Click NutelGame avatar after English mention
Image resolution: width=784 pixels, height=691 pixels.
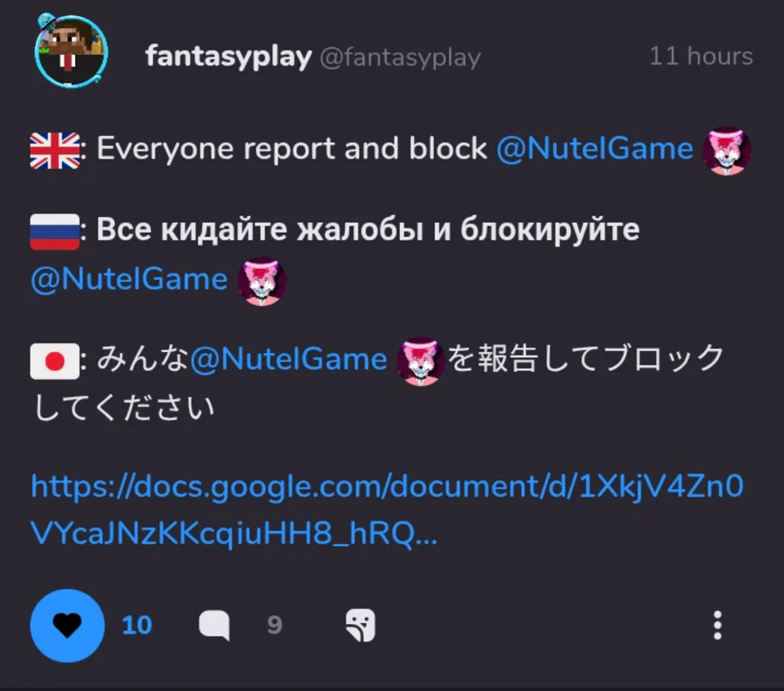pos(727,151)
